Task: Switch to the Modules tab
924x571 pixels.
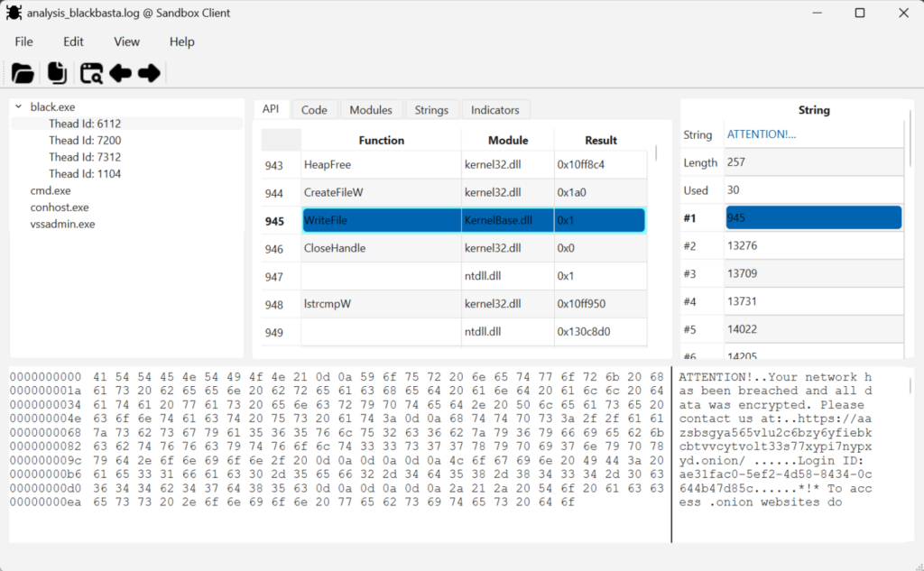Action: click(x=371, y=110)
